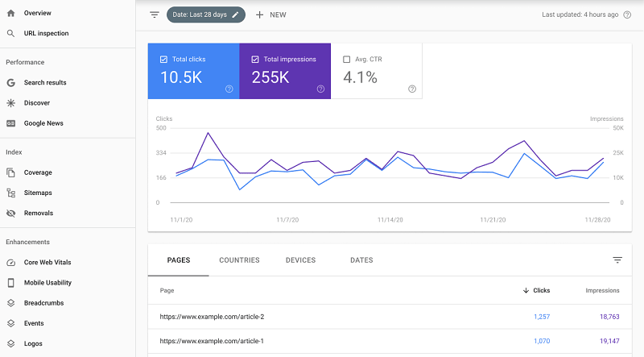Viewport: 644px width, 357px height.
Task: Switch to the DEVICES tab
Action: [x=300, y=260]
